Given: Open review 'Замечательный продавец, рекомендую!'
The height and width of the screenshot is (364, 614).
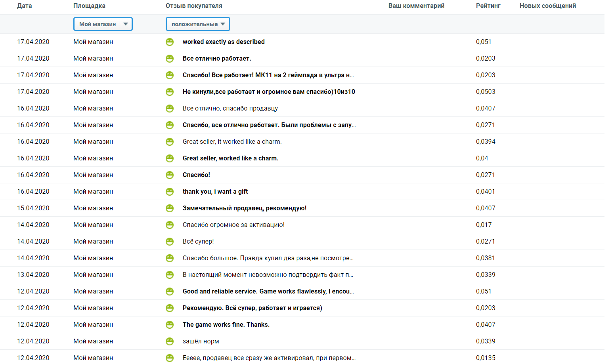Looking at the screenshot, I should click(x=244, y=208).
